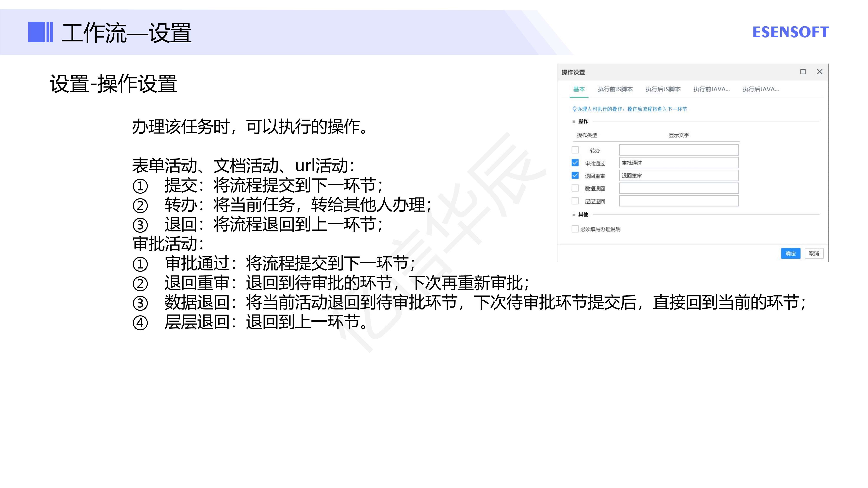Click the 转办 display text field
The image size is (868, 488).
point(679,150)
